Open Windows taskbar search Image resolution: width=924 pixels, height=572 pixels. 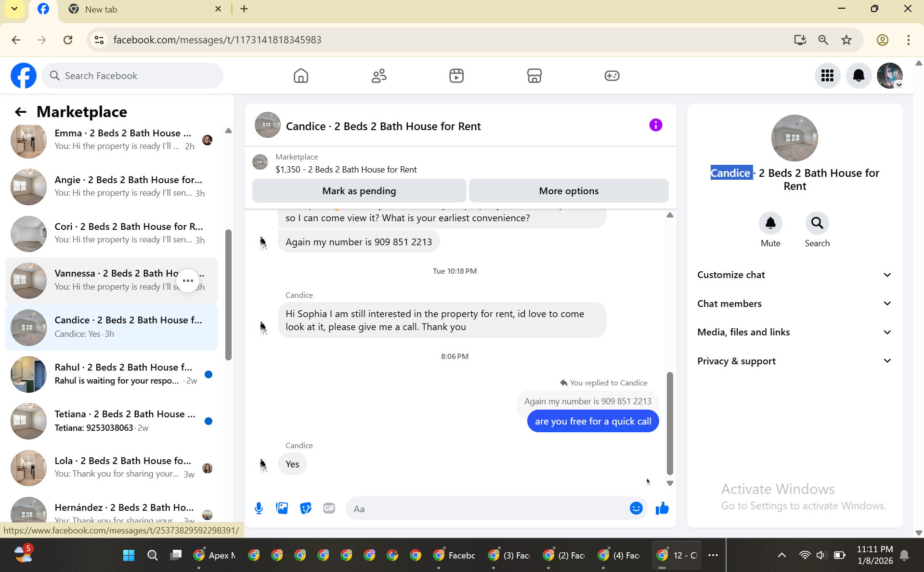152,555
